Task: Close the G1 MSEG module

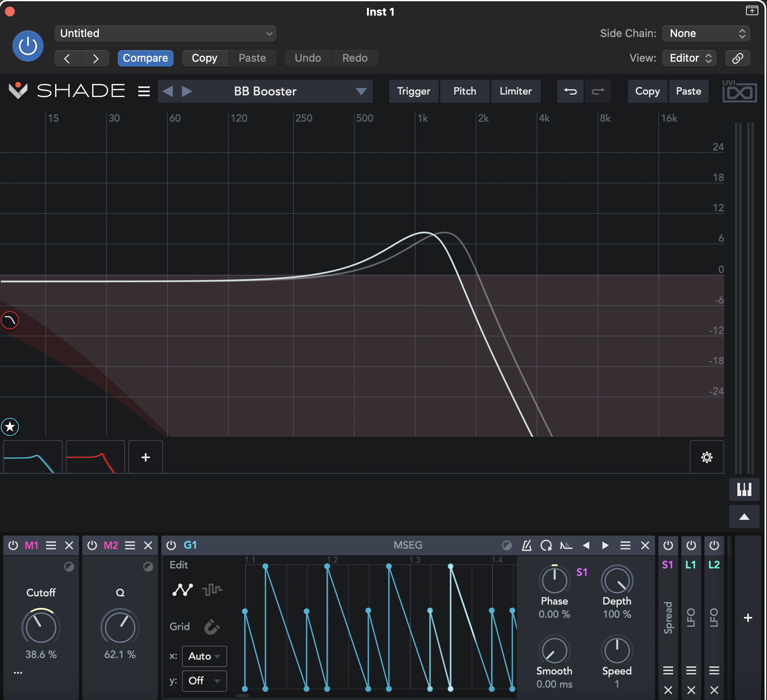Action: coord(645,545)
